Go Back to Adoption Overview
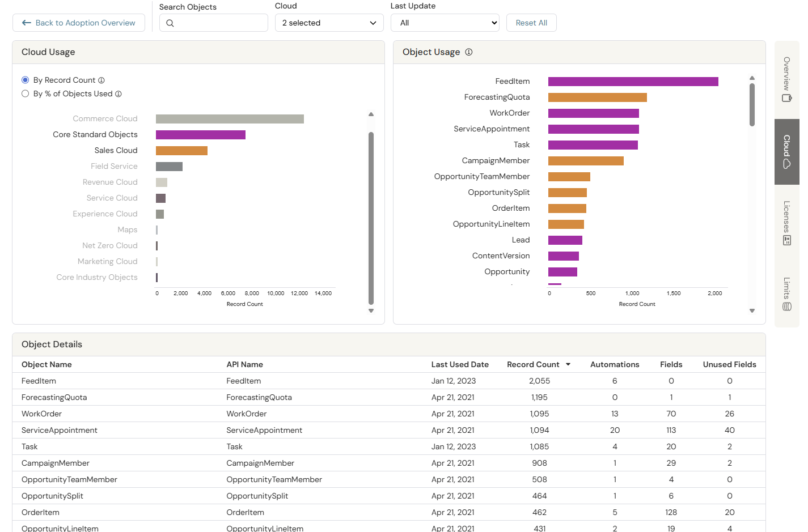808x532 pixels. [x=79, y=23]
